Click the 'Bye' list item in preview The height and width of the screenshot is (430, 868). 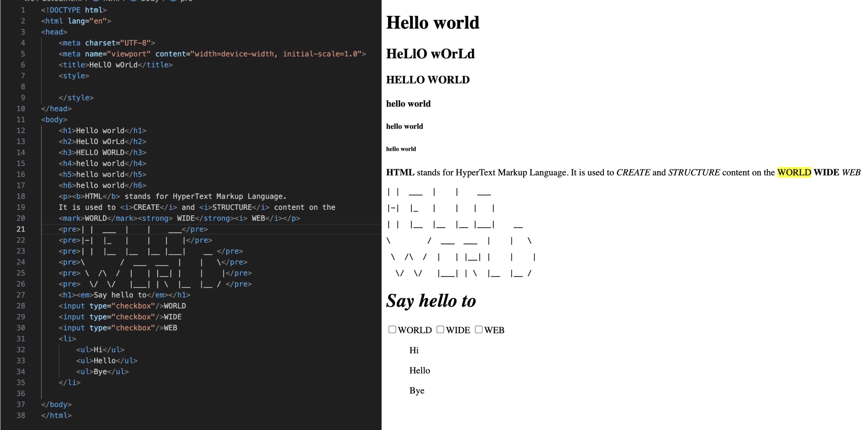(417, 390)
